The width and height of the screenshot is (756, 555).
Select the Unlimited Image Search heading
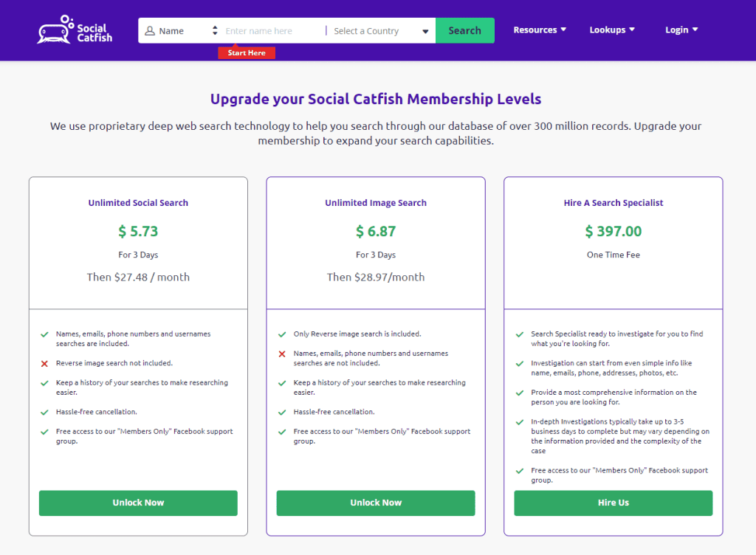pos(376,203)
